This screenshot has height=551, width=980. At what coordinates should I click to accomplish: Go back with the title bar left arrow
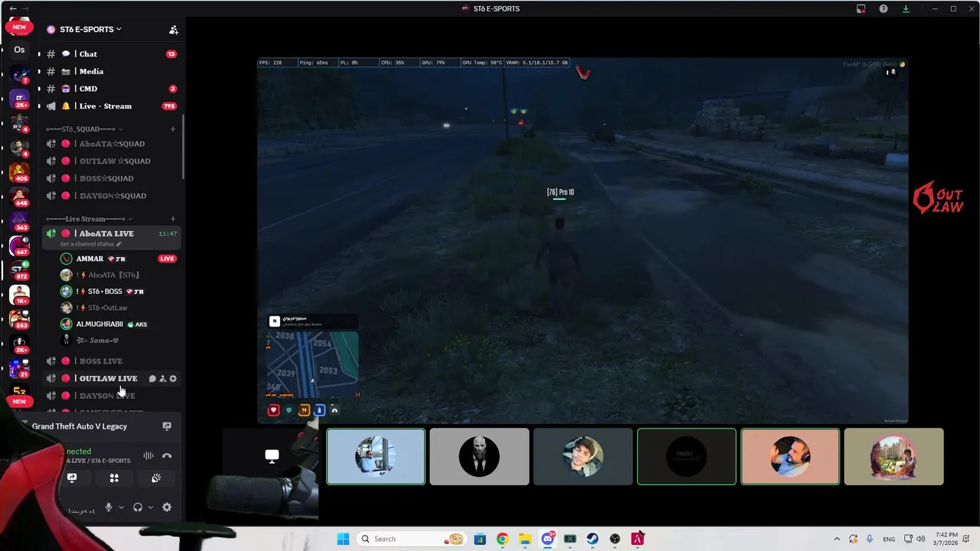pyautogui.click(x=13, y=8)
